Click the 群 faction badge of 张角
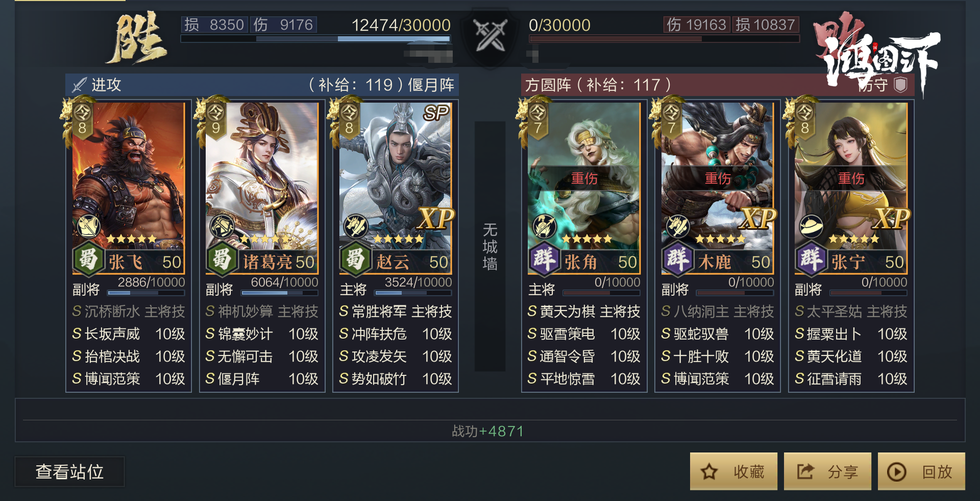 (x=544, y=259)
